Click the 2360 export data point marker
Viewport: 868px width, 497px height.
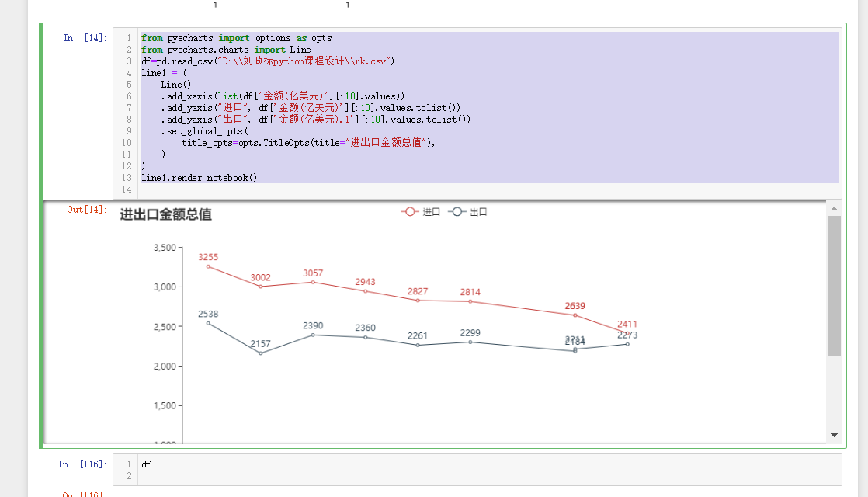[x=366, y=337]
